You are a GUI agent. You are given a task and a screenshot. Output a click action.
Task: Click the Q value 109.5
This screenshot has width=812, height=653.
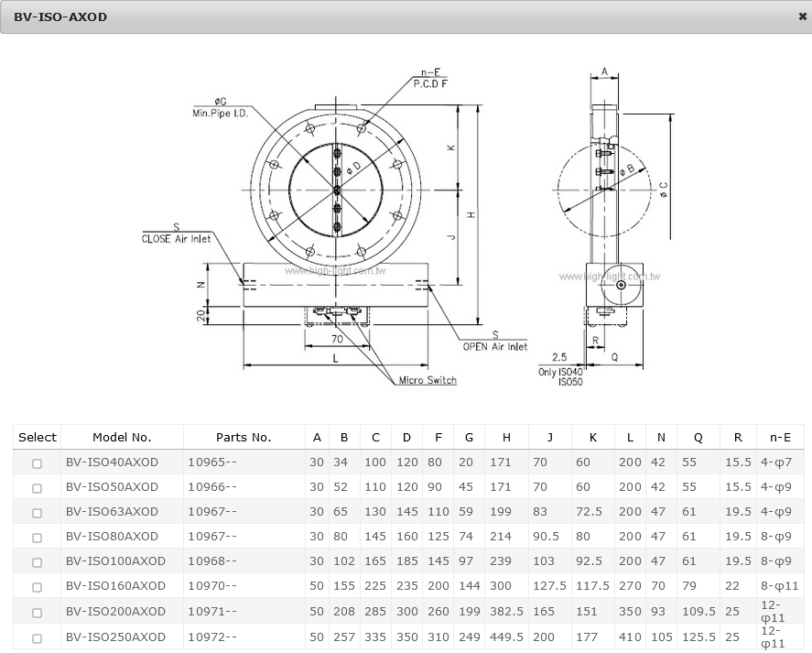click(x=698, y=612)
